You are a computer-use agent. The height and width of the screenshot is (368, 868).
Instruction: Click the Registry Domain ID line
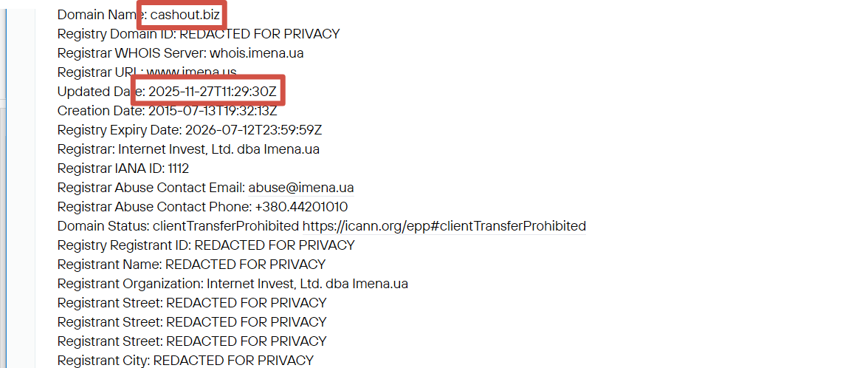coord(199,34)
